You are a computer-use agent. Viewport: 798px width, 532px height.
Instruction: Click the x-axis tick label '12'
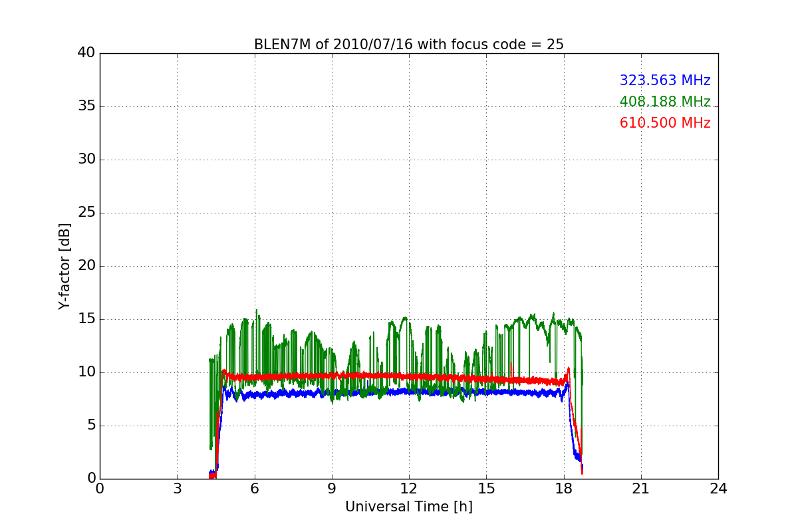tap(408, 488)
